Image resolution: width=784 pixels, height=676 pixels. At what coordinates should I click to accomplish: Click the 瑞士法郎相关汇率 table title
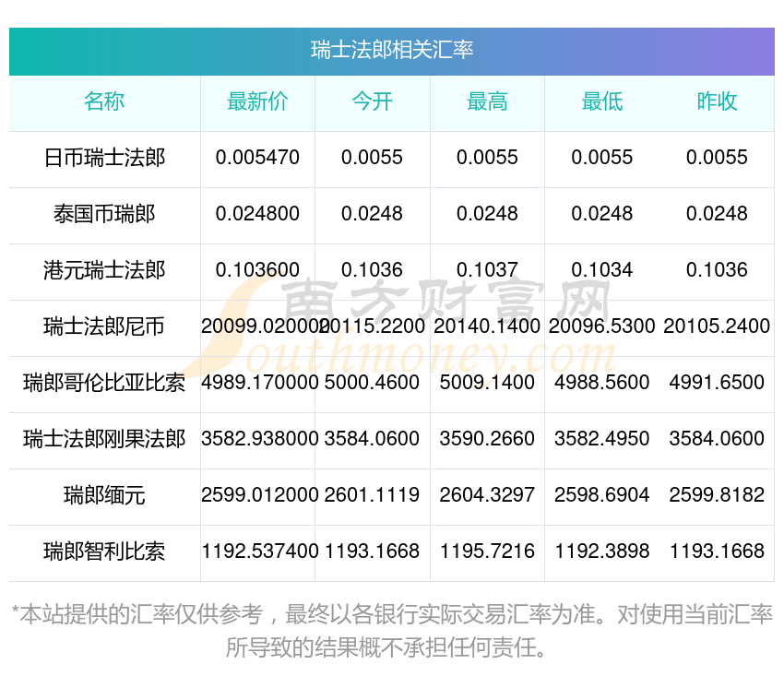[392, 50]
